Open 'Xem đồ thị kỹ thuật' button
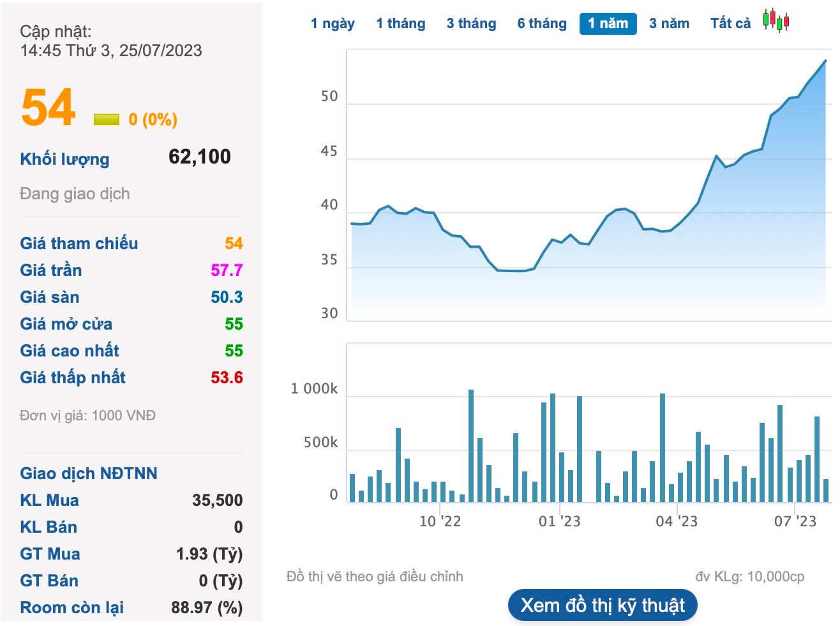Viewport: 840px width, 626px height. (603, 606)
